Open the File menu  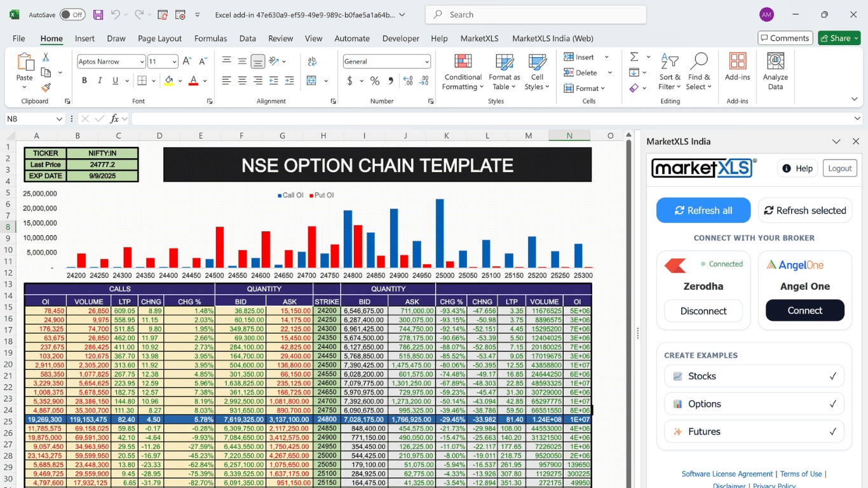(19, 38)
